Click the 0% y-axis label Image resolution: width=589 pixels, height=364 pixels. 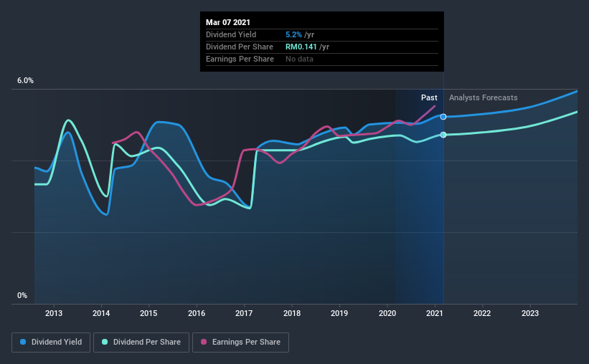coord(22,296)
